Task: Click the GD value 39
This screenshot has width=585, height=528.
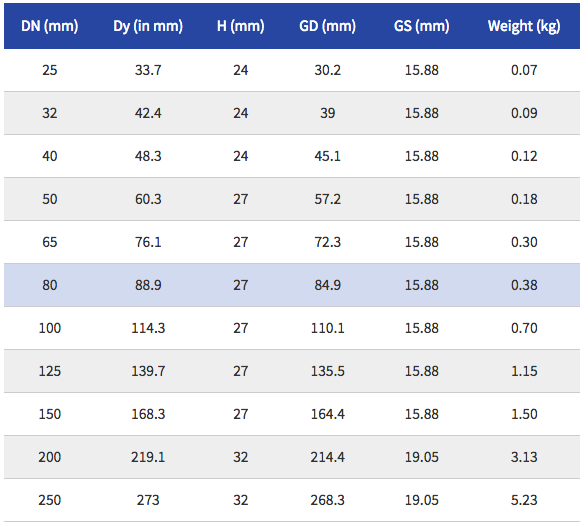Action: (x=328, y=113)
